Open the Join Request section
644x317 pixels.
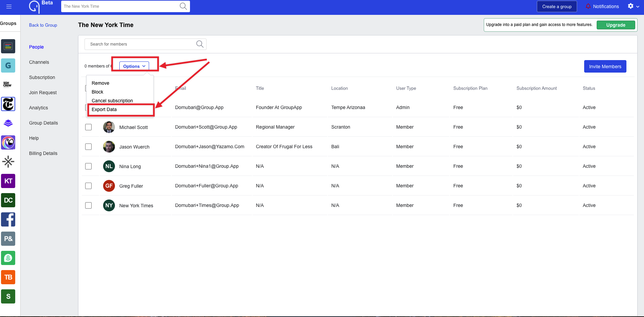pos(43,93)
